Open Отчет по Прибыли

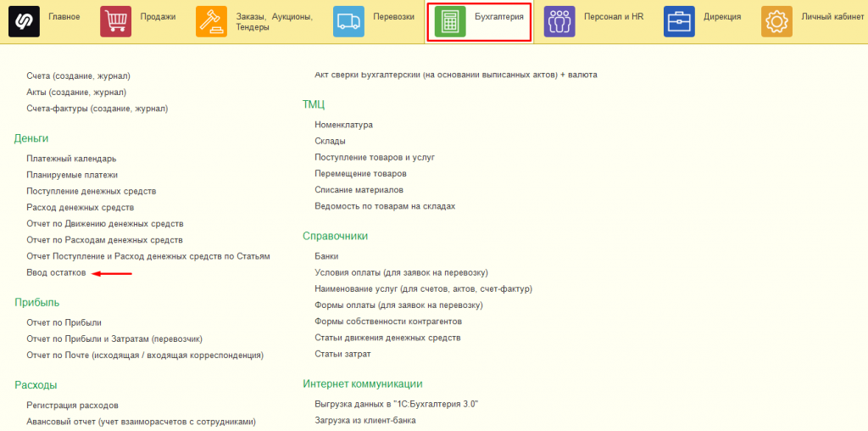pos(64,322)
